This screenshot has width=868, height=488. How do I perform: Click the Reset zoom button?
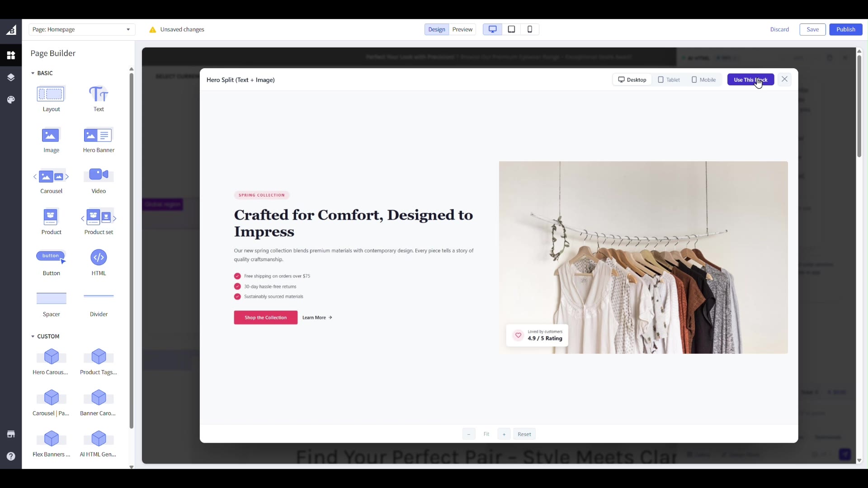tap(524, 434)
